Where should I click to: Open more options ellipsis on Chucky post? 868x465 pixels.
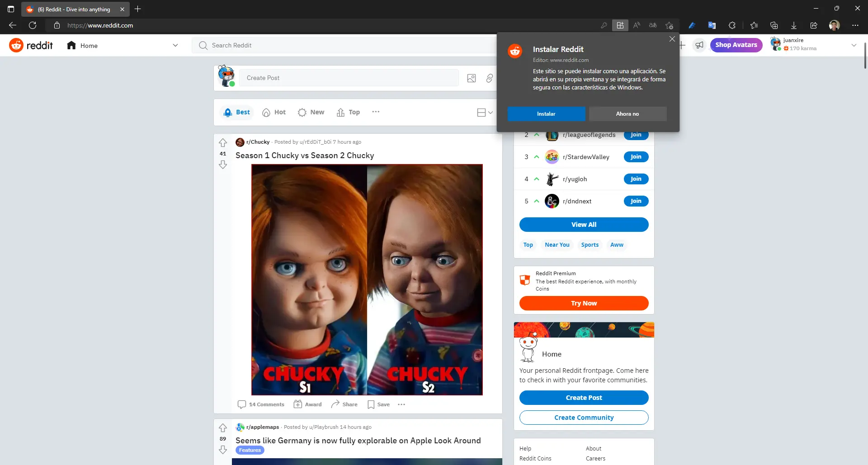click(x=401, y=404)
